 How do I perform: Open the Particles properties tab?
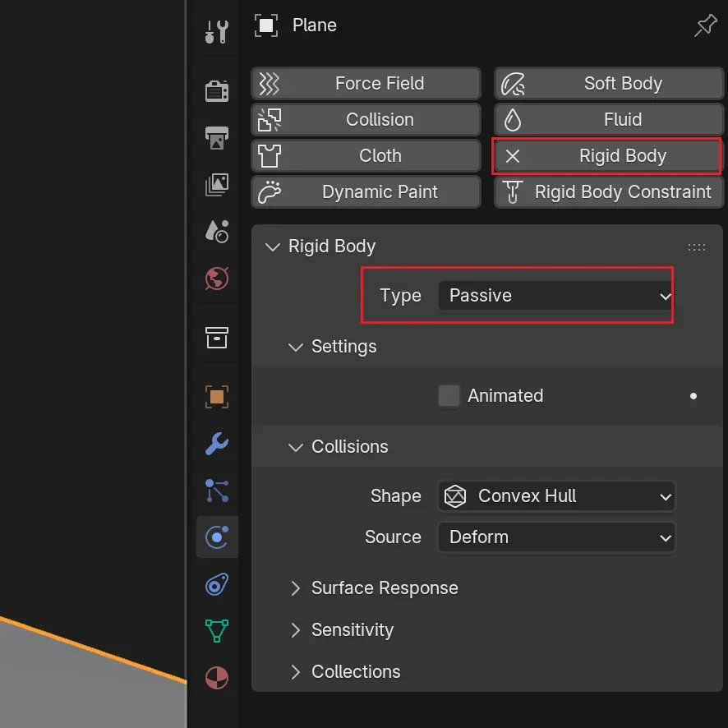217,491
